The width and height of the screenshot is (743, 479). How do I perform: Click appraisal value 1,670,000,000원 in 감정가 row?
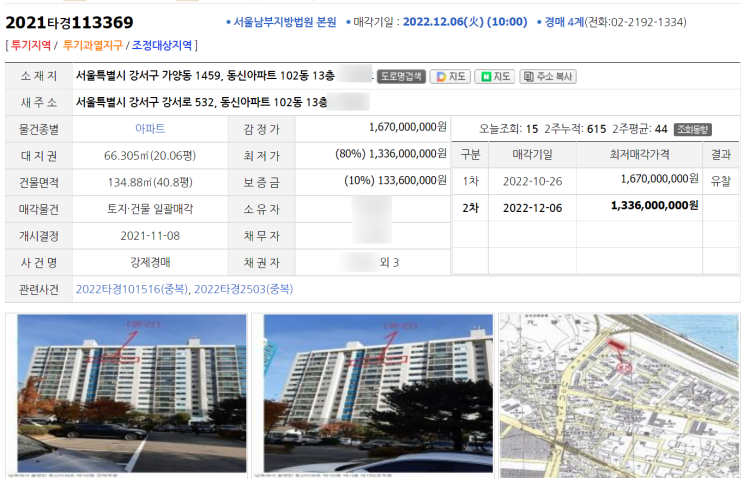click(408, 127)
